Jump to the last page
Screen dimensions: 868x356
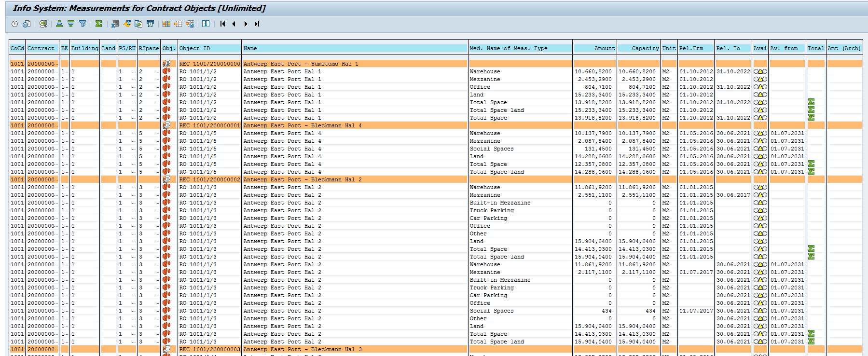pos(257,24)
